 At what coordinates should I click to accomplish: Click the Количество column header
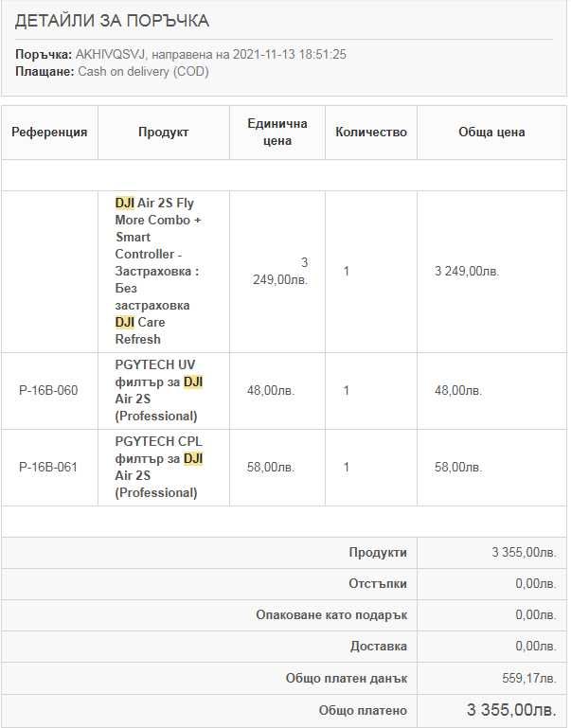pyautogui.click(x=371, y=133)
